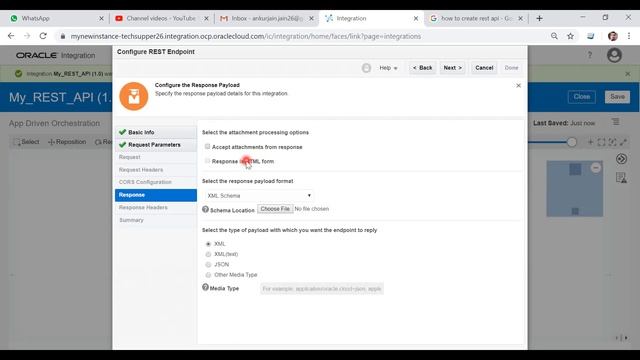Switch to the WhatsApp browser tab
Viewport: 640px width, 360px height.
tap(56, 18)
